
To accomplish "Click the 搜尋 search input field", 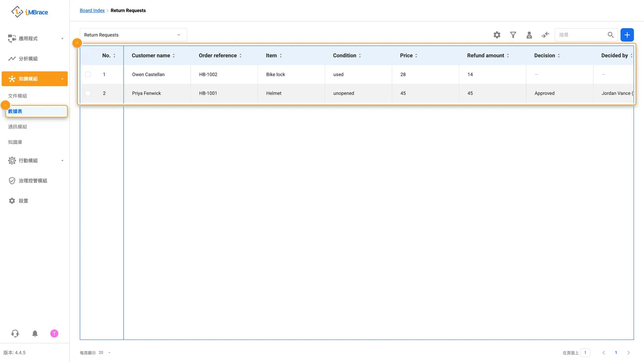I will (x=581, y=35).
